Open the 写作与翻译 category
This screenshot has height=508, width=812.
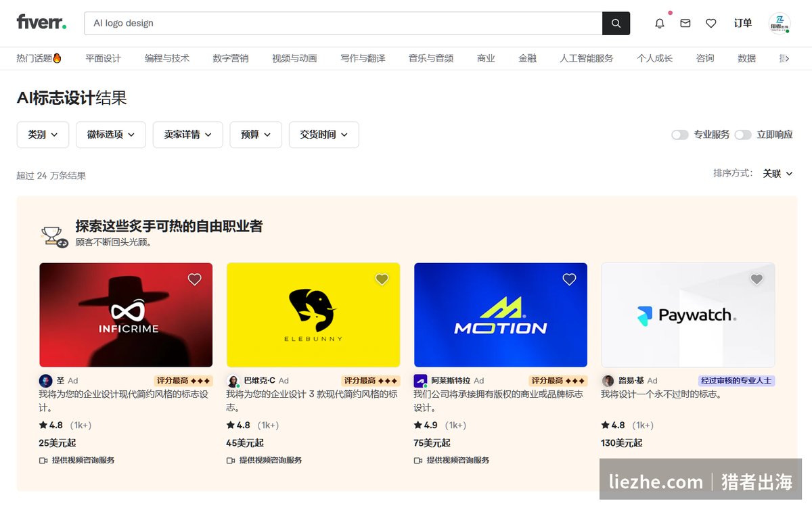[x=363, y=58]
